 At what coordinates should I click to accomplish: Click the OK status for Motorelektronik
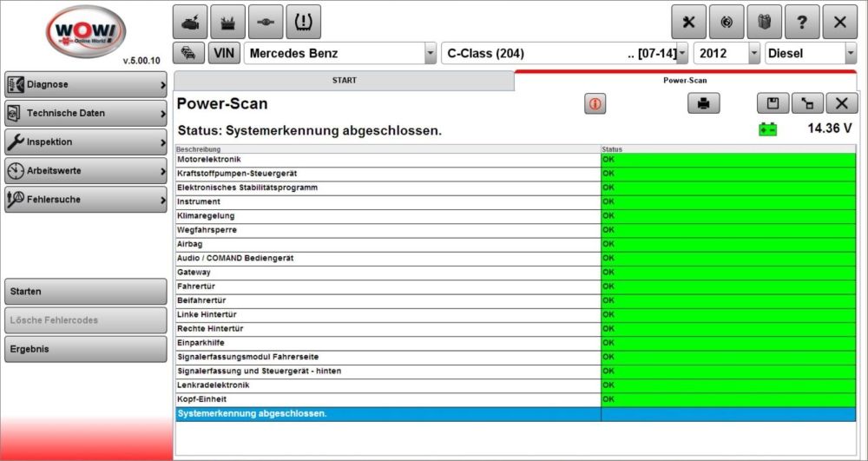click(x=728, y=160)
